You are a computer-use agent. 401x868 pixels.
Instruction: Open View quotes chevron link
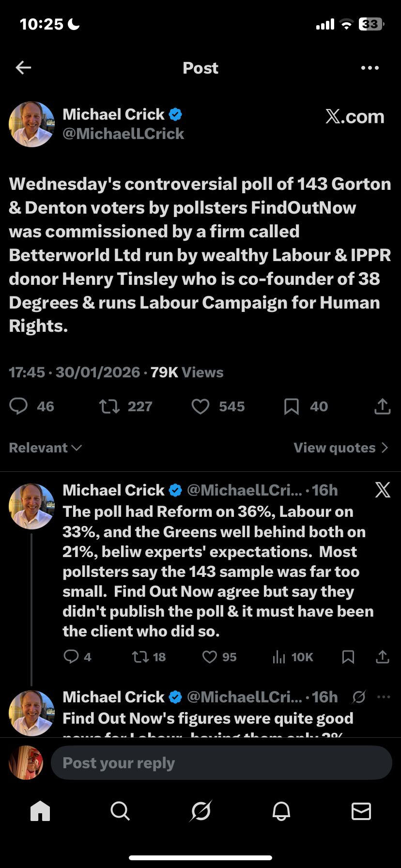(x=340, y=448)
